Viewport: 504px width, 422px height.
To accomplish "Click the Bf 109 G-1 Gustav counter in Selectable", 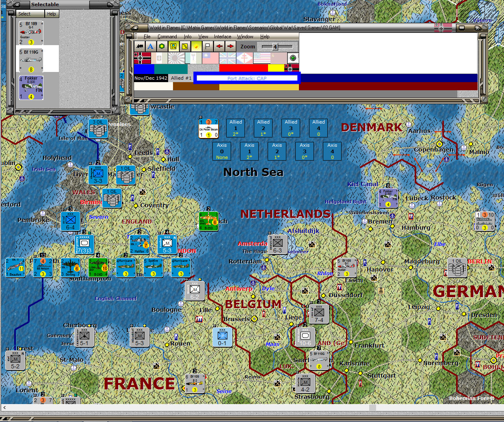I will (x=31, y=33).
